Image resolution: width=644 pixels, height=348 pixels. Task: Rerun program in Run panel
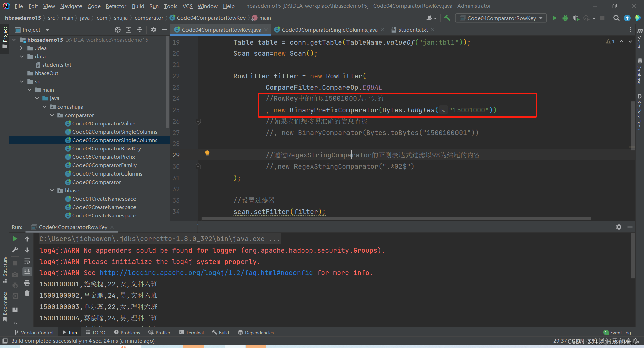click(x=15, y=239)
